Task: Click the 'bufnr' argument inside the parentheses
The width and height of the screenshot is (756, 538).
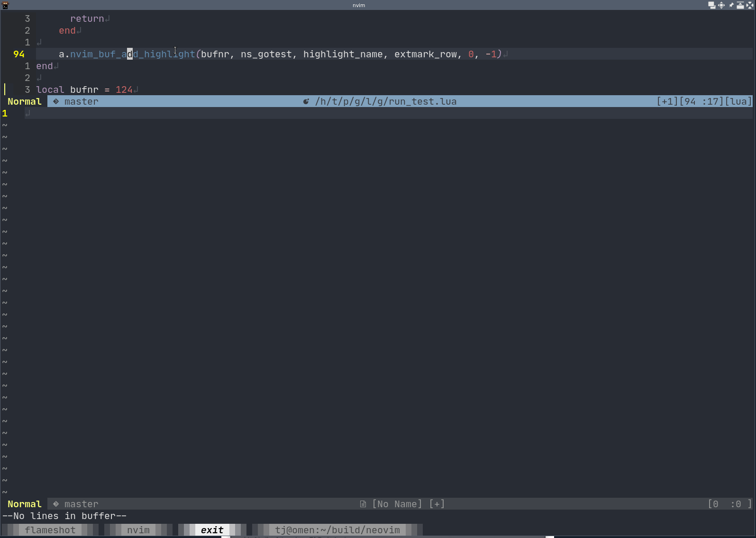Action: [x=215, y=54]
